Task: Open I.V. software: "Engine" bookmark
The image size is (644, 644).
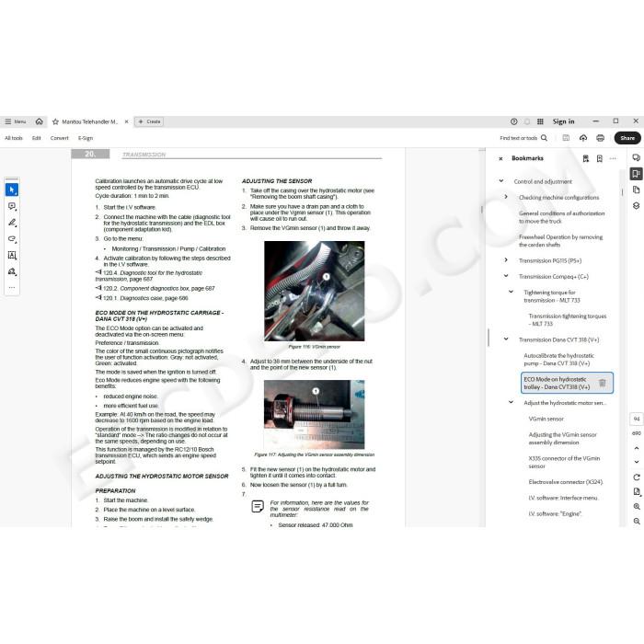Action: pos(555,513)
